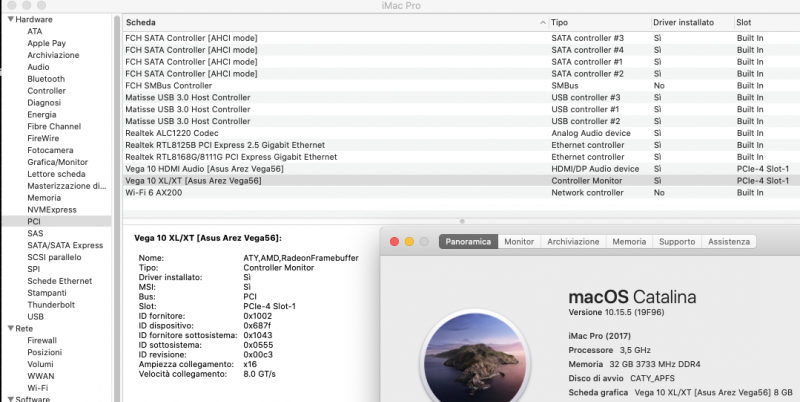Open Volumi under Rete
This screenshot has height=402, width=800.
pyautogui.click(x=40, y=364)
